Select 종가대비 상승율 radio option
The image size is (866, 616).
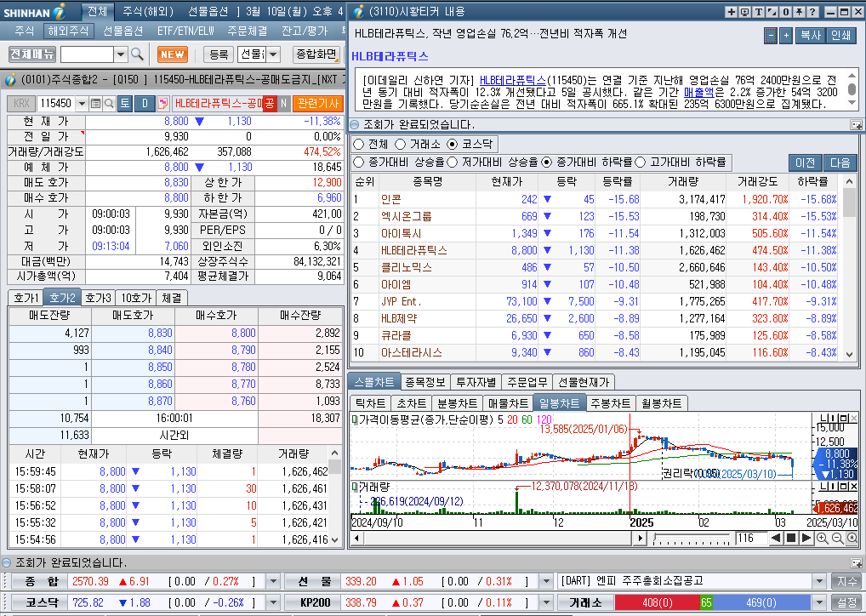coord(358,162)
